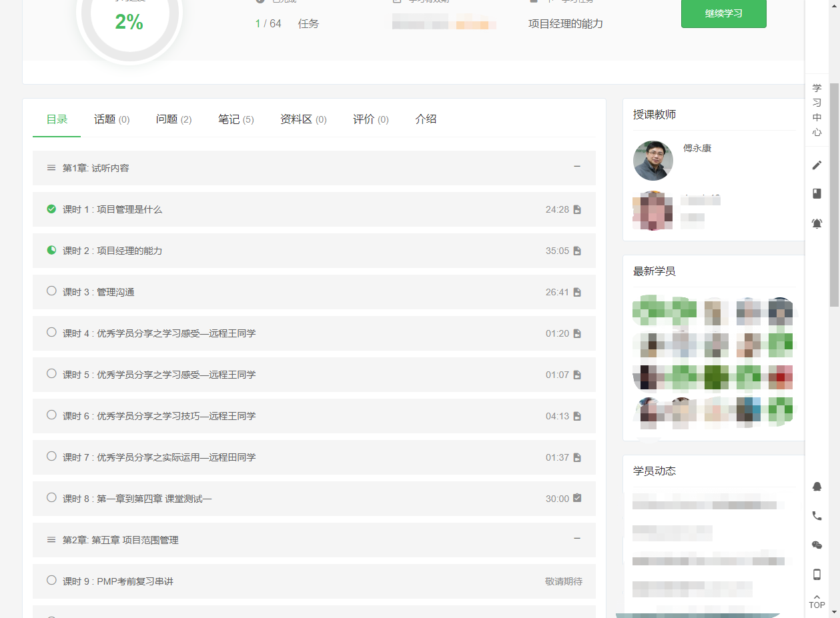Click the test checklist icon next to 30:00
This screenshot has height=618, width=840.
click(577, 498)
